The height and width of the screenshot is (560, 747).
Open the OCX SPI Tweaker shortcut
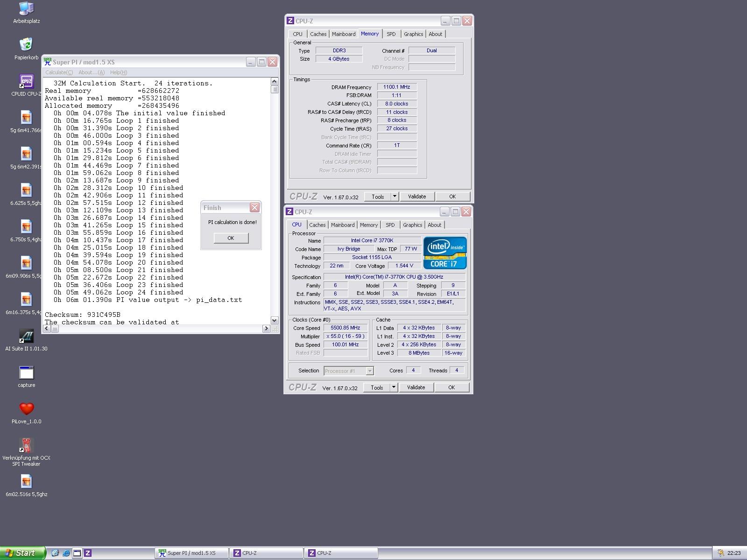coord(26,445)
